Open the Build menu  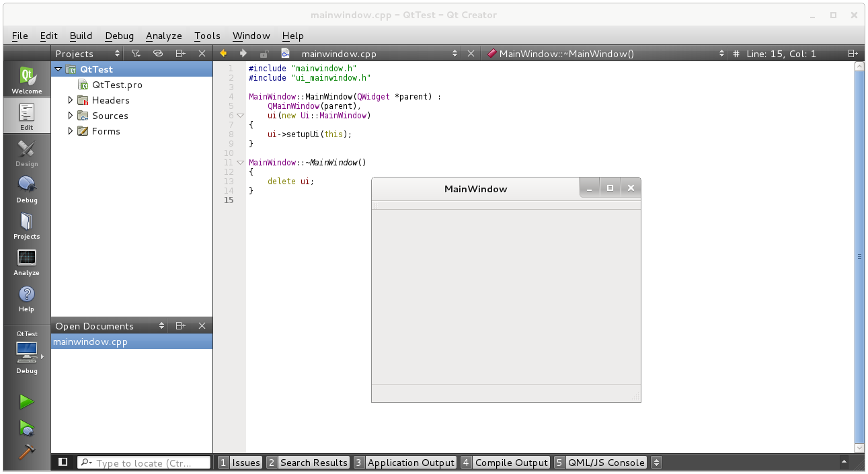[81, 36]
